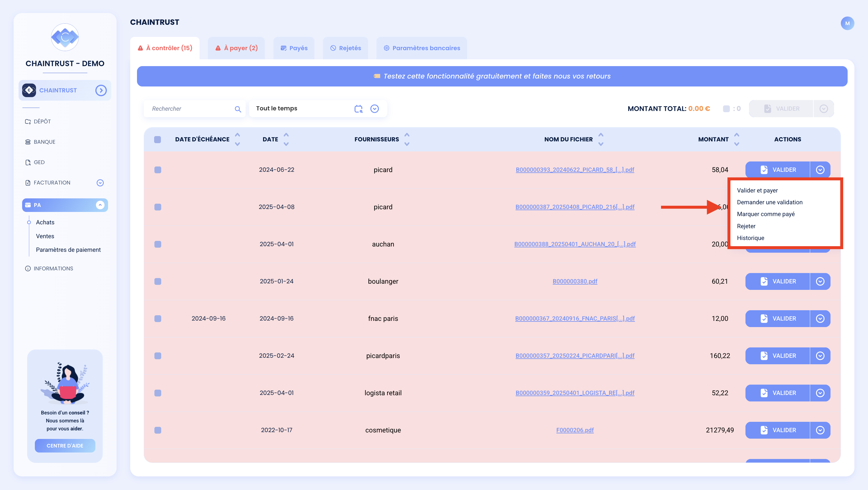Click Valider for picardparis row
Viewport: 868px width, 490px height.
point(778,356)
